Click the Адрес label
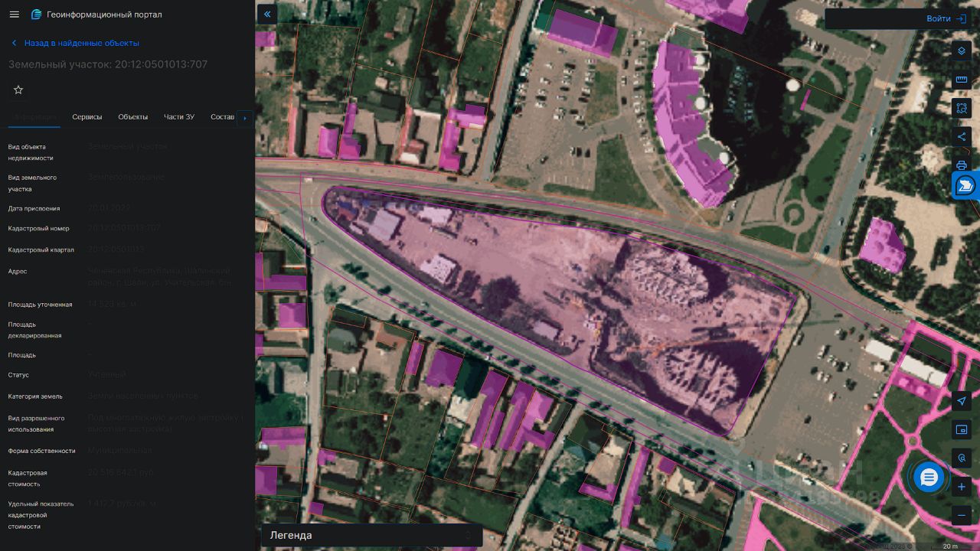980x551 pixels. coord(18,272)
